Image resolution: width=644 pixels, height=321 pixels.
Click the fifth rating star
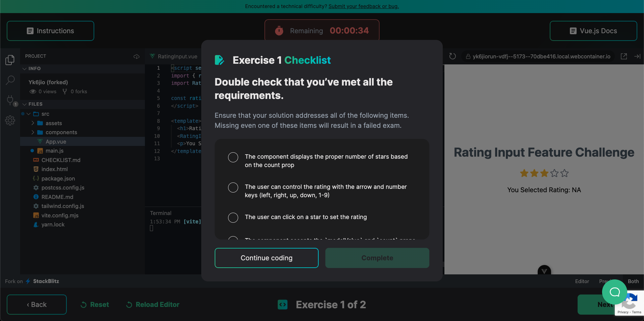point(565,173)
